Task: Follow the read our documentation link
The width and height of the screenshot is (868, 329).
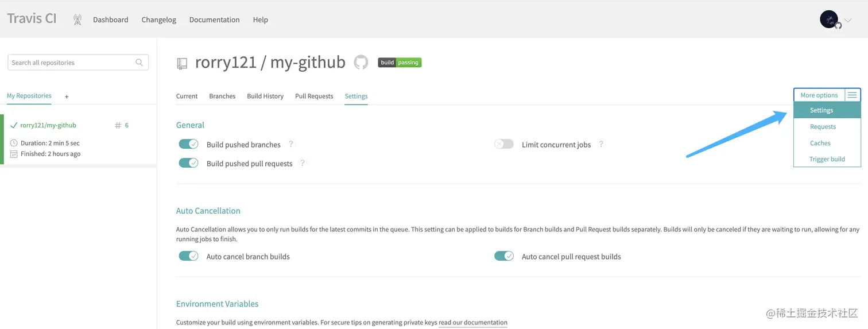Action: [473, 323]
